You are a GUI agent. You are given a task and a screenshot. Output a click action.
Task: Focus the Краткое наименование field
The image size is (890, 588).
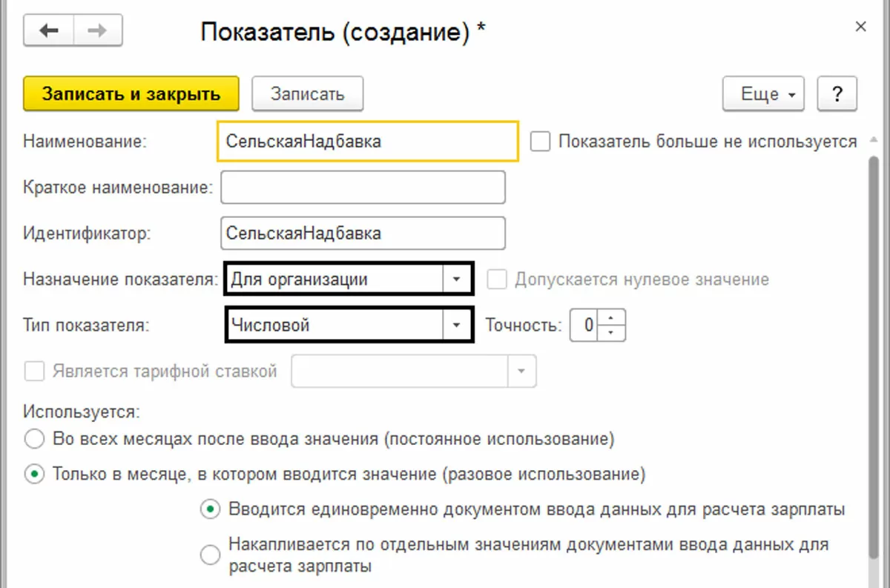pyautogui.click(x=363, y=188)
